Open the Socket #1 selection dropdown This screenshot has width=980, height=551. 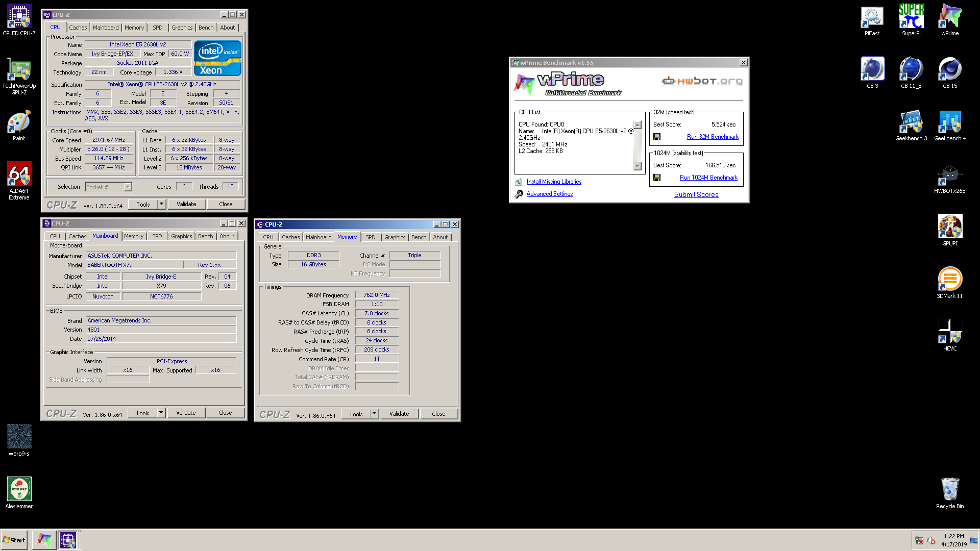point(128,187)
